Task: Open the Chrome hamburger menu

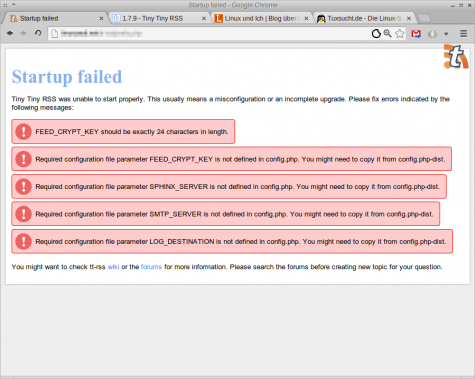Action: click(463, 33)
